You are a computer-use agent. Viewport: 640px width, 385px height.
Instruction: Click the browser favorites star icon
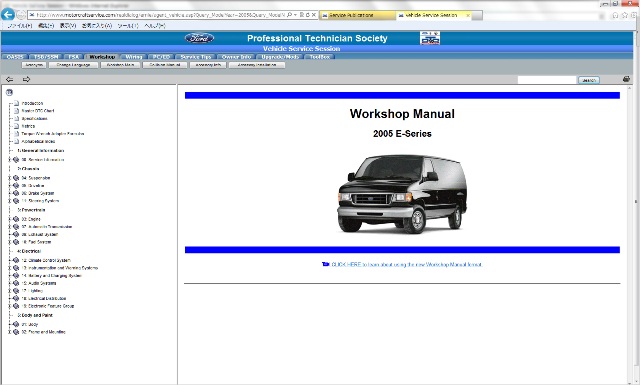pos(624,15)
